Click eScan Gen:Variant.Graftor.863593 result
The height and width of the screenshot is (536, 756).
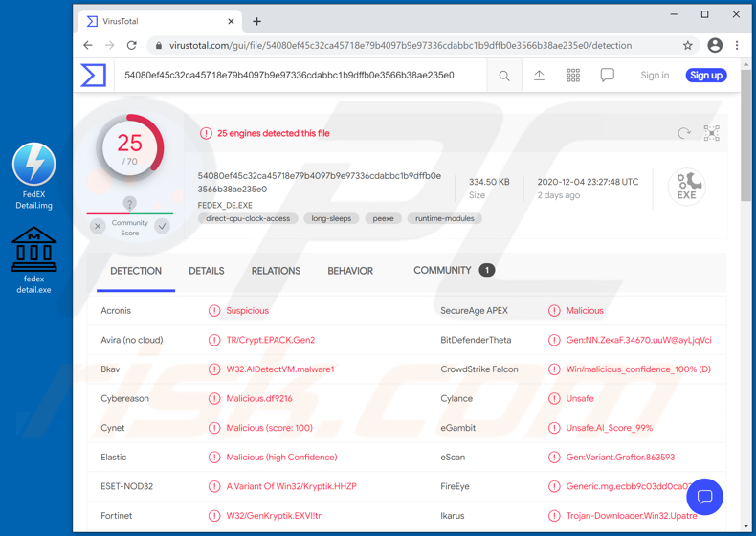point(620,458)
